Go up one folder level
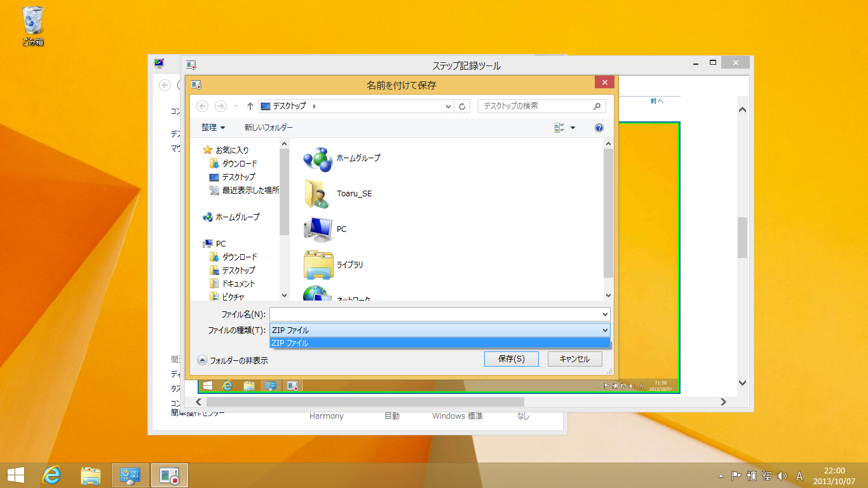 pyautogui.click(x=250, y=106)
